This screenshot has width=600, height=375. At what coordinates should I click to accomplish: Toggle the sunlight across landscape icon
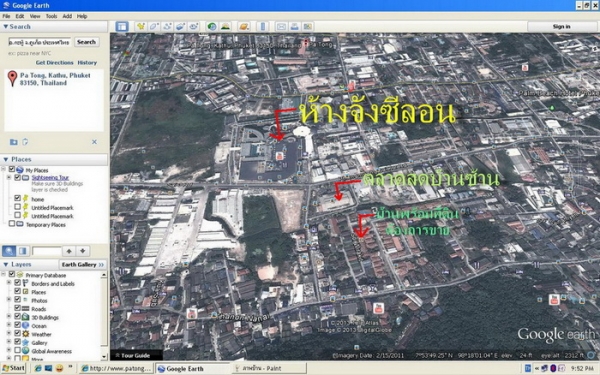tap(225, 26)
